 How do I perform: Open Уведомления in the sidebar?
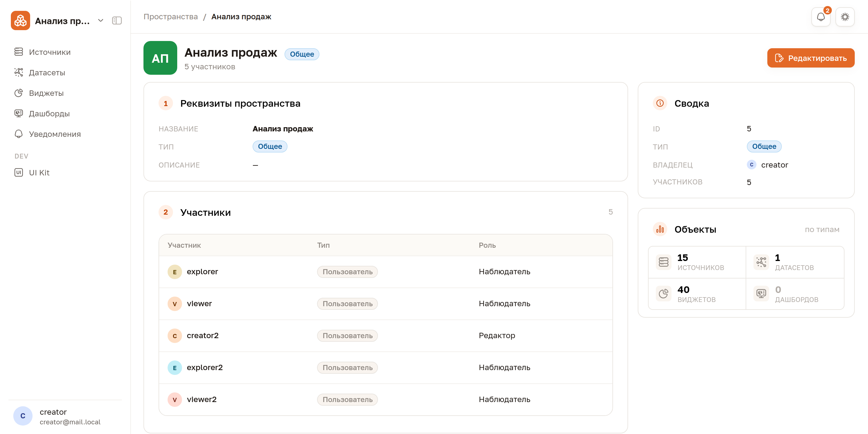pyautogui.click(x=65, y=134)
